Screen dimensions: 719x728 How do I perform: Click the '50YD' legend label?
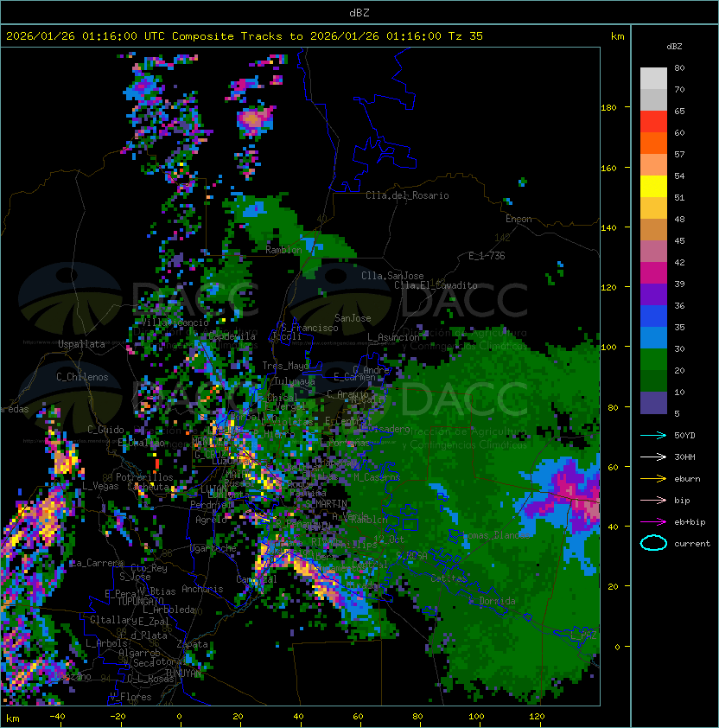[684, 436]
